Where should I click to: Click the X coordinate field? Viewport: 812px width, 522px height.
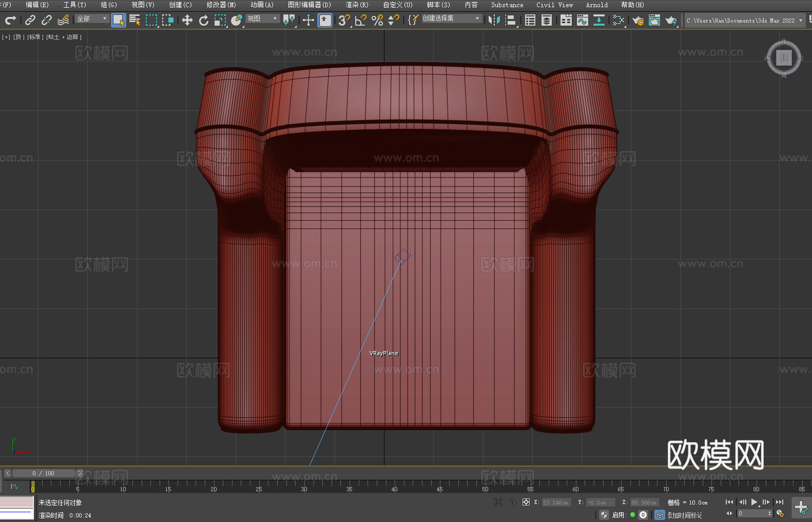tap(556, 502)
